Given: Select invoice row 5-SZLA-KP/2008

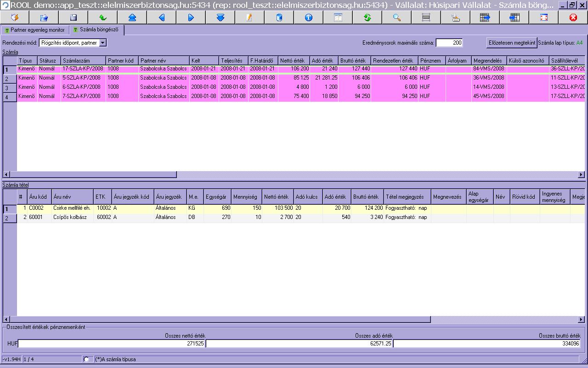Looking at the screenshot, I should point(83,78).
